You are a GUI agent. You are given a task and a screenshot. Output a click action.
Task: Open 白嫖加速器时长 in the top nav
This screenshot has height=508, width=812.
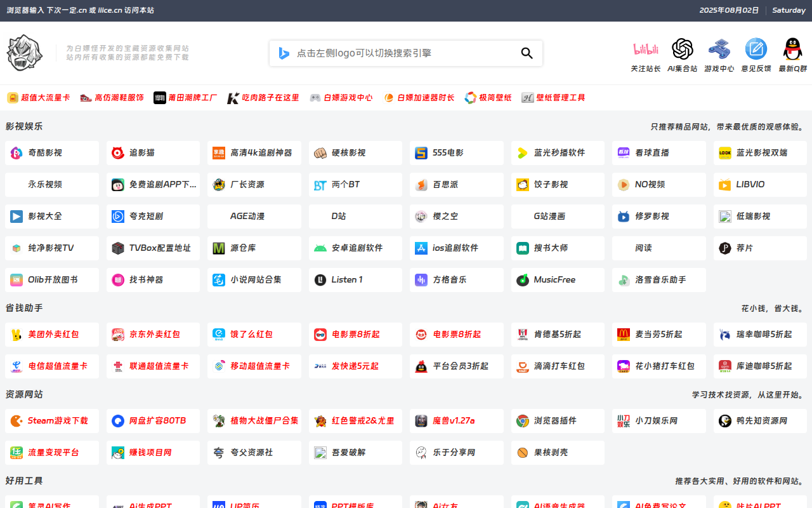[419, 98]
